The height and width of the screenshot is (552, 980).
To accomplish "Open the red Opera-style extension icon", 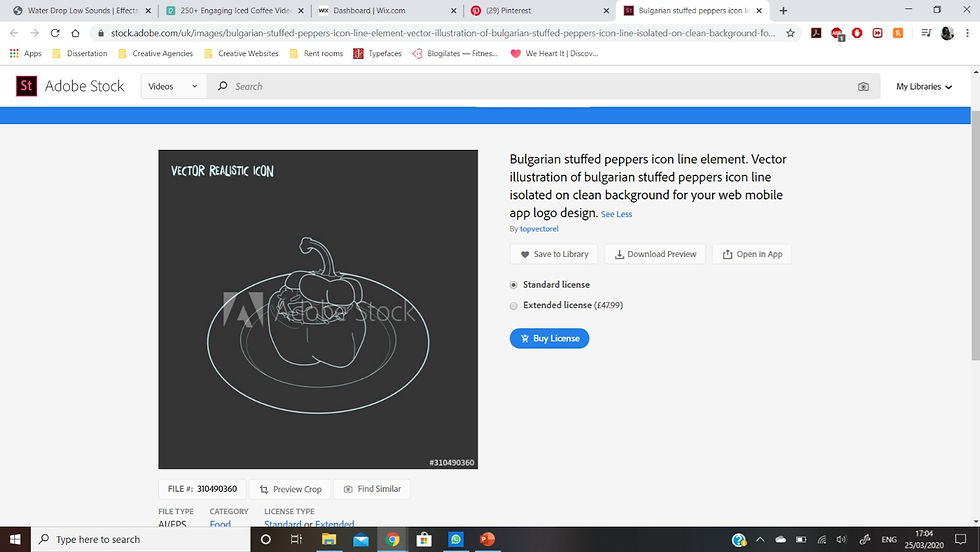I will (x=857, y=33).
